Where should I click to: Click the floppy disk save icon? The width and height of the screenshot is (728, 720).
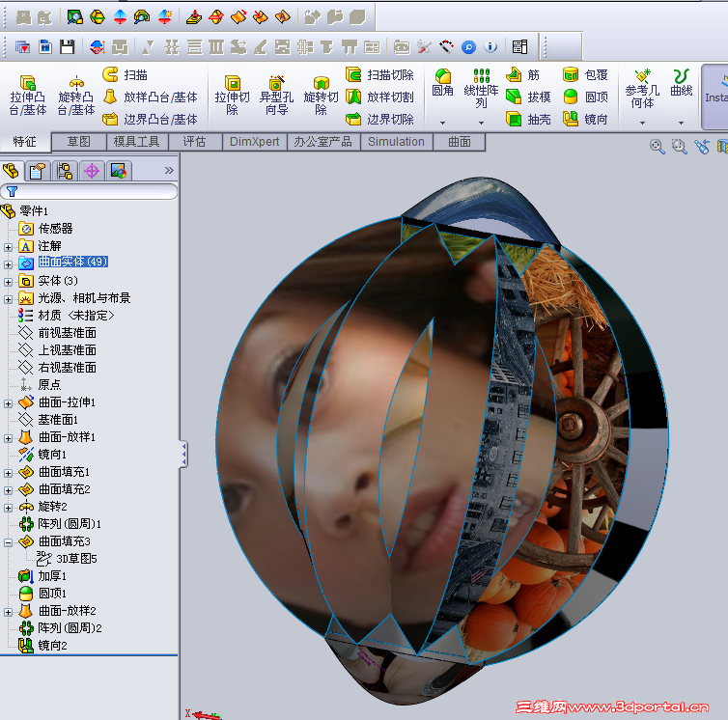tap(68, 47)
